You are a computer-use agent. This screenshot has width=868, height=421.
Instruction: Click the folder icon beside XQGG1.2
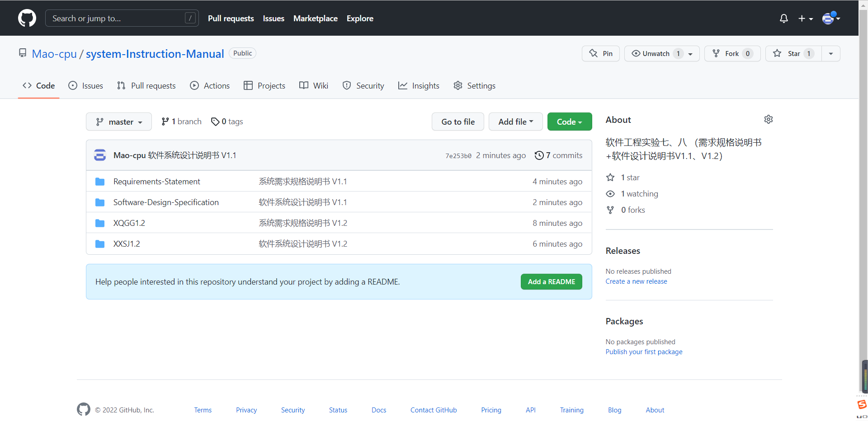pyautogui.click(x=100, y=223)
